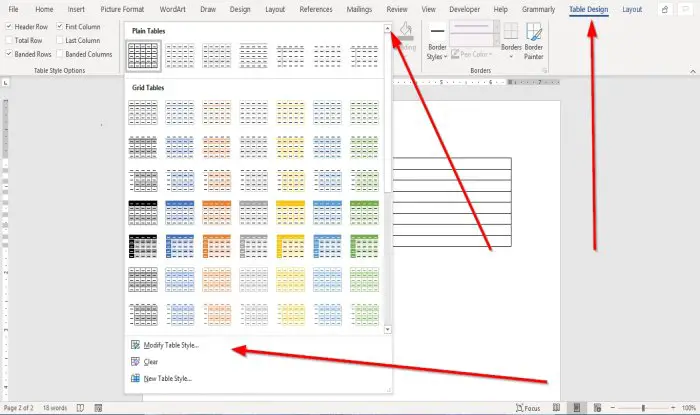Viewport: 700px width, 415px height.
Task: Open the WordArt tab
Action: click(x=172, y=9)
